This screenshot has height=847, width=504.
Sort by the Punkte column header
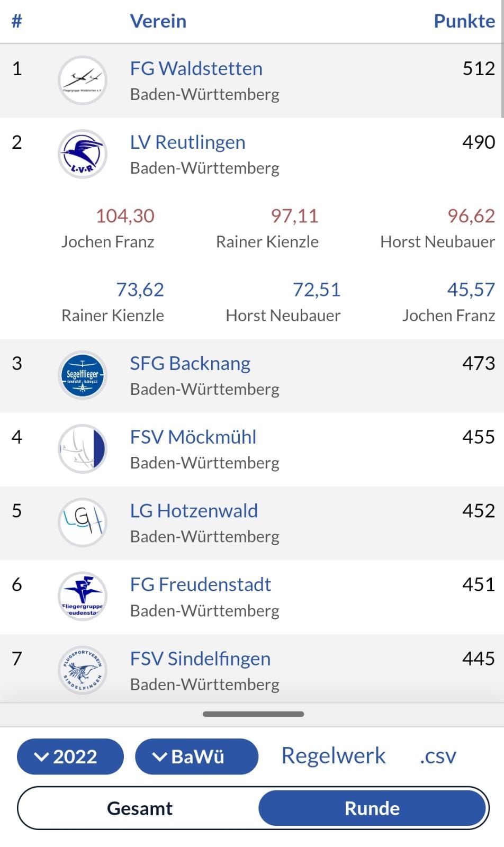pos(464,21)
